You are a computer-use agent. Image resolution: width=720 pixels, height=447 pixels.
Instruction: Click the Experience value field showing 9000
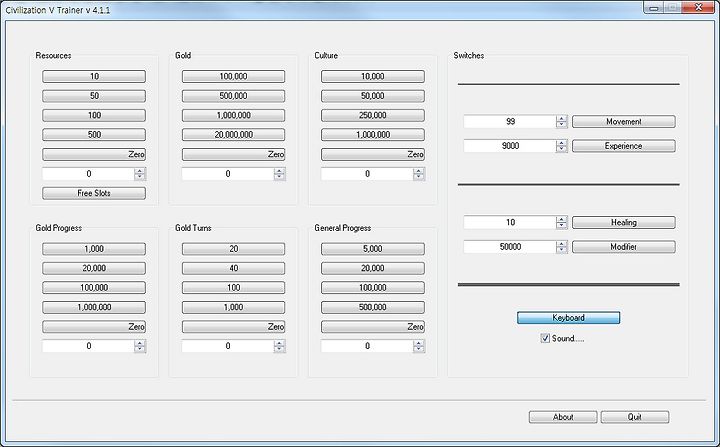click(510, 146)
